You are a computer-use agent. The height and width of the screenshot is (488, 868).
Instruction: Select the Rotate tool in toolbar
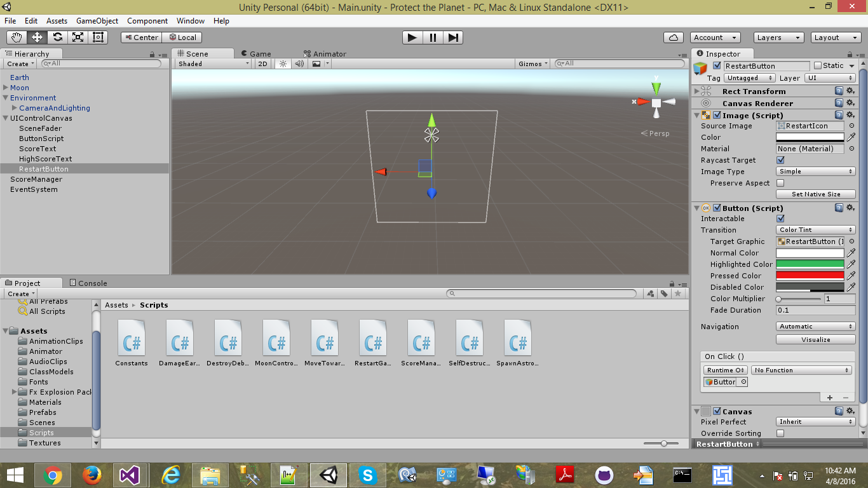point(58,37)
